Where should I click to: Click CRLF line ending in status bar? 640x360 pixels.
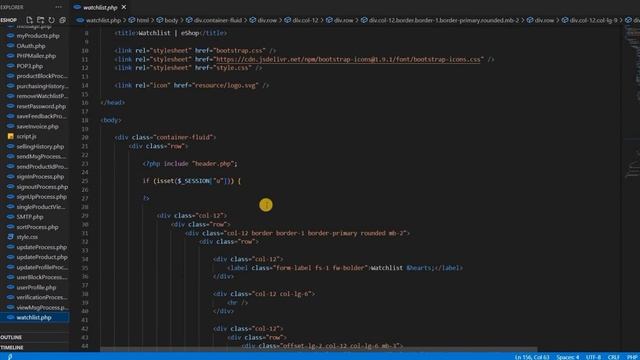click(x=613, y=357)
